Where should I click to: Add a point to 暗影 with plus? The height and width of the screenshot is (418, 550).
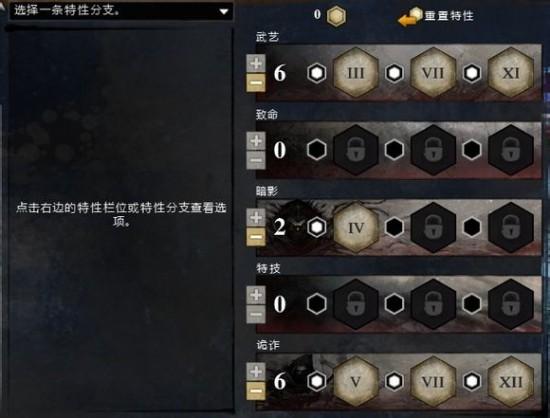256,218
